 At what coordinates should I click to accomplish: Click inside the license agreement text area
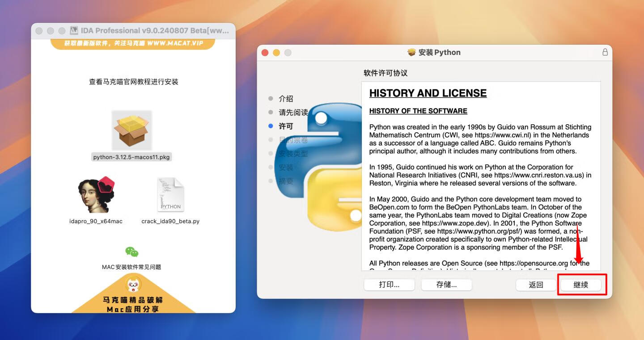tap(481, 176)
